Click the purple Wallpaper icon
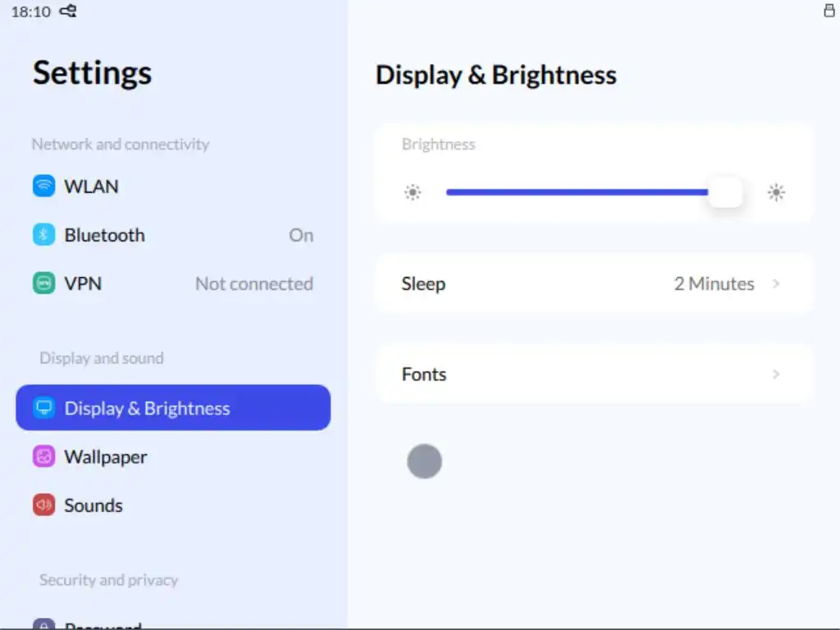 (x=43, y=457)
